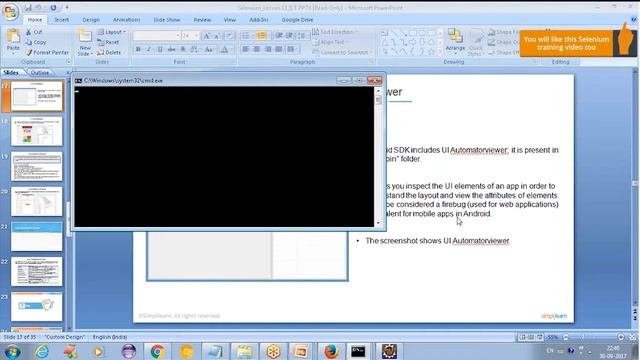Reset the slide layout
Viewport: 640px width, 360px height.
pos(109,42)
